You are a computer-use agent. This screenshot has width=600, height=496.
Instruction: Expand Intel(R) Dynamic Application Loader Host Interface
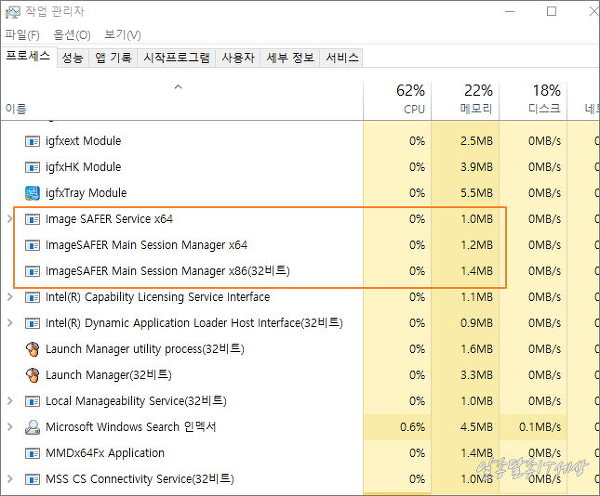click(10, 323)
